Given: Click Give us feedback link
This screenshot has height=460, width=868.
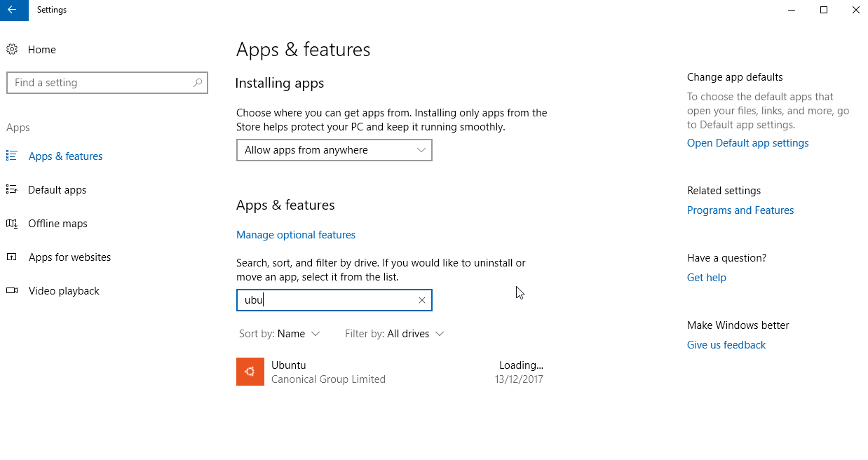Looking at the screenshot, I should (x=726, y=345).
